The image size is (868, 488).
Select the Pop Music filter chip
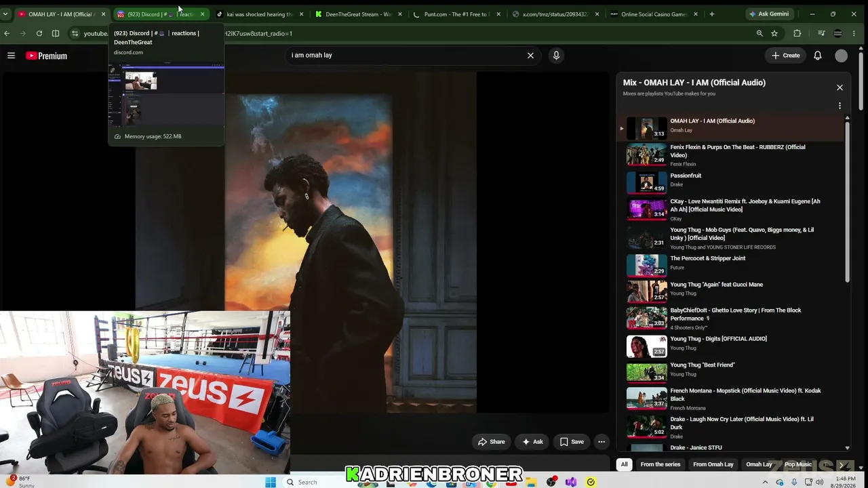(798, 464)
